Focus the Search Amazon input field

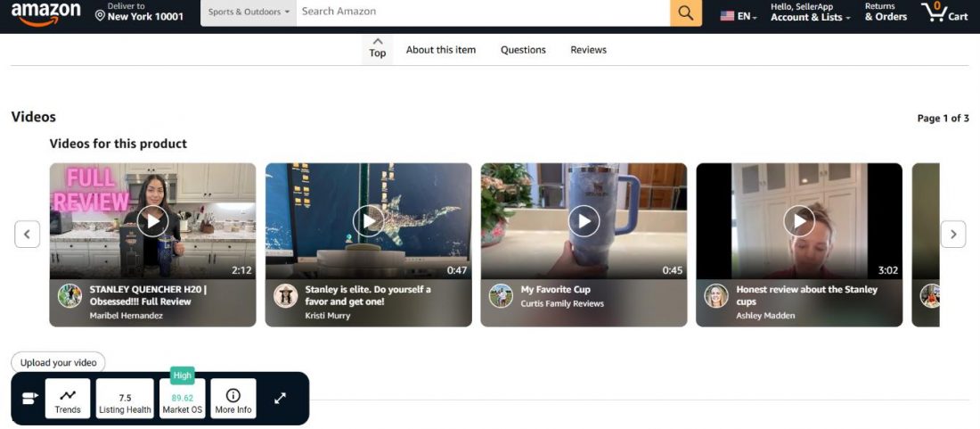tap(483, 12)
